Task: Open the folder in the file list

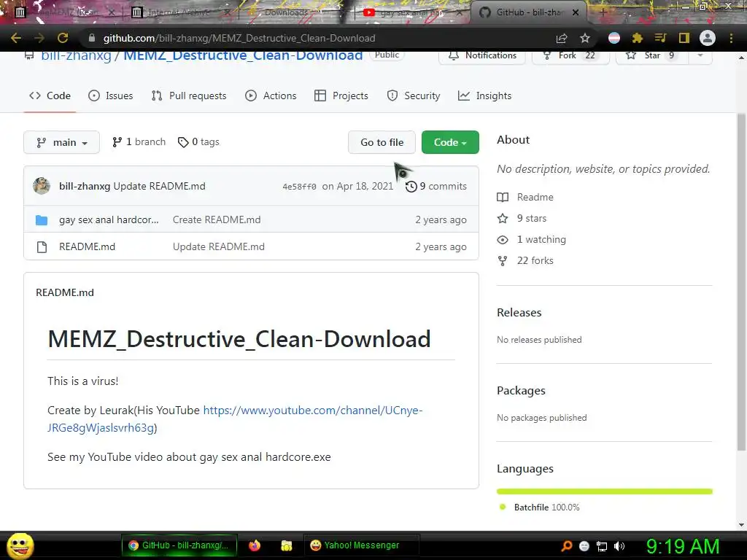Action: tap(109, 220)
